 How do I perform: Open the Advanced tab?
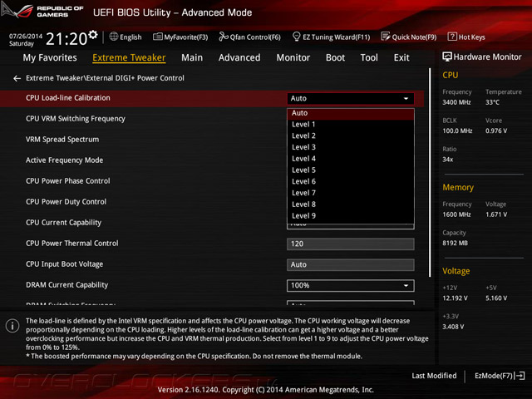coord(239,57)
